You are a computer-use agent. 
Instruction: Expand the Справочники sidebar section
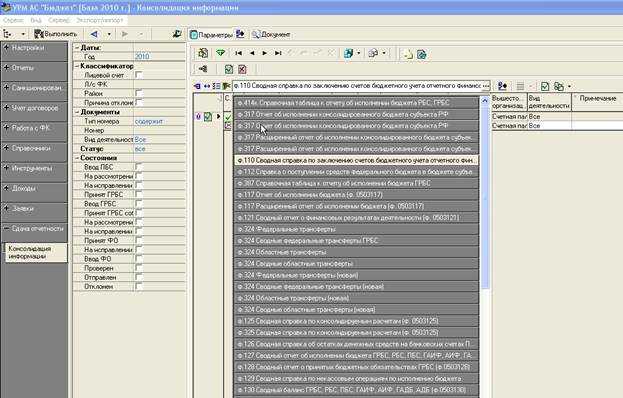(x=6, y=148)
